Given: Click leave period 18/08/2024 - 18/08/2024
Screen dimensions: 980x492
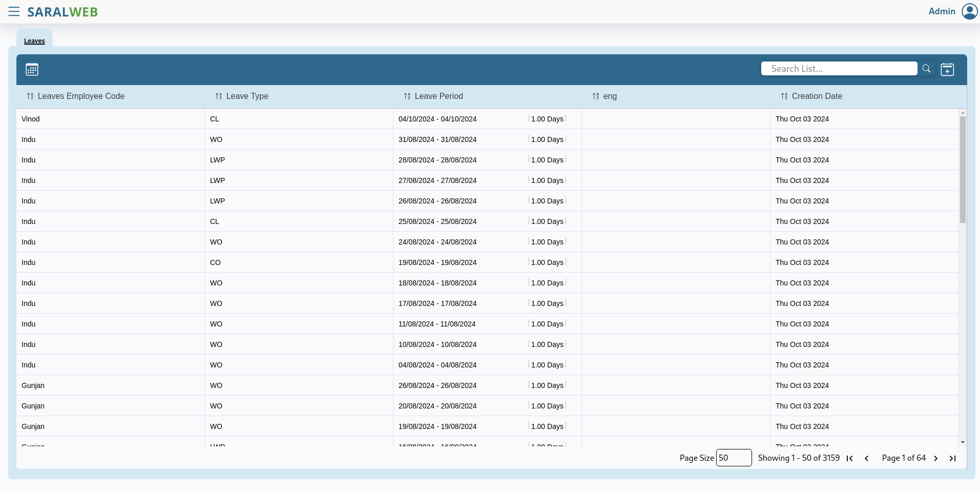Looking at the screenshot, I should [437, 283].
